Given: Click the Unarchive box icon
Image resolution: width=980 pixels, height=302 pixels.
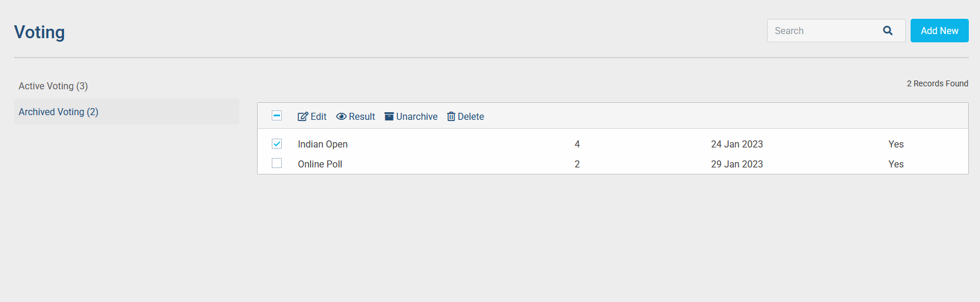Looking at the screenshot, I should click(389, 116).
